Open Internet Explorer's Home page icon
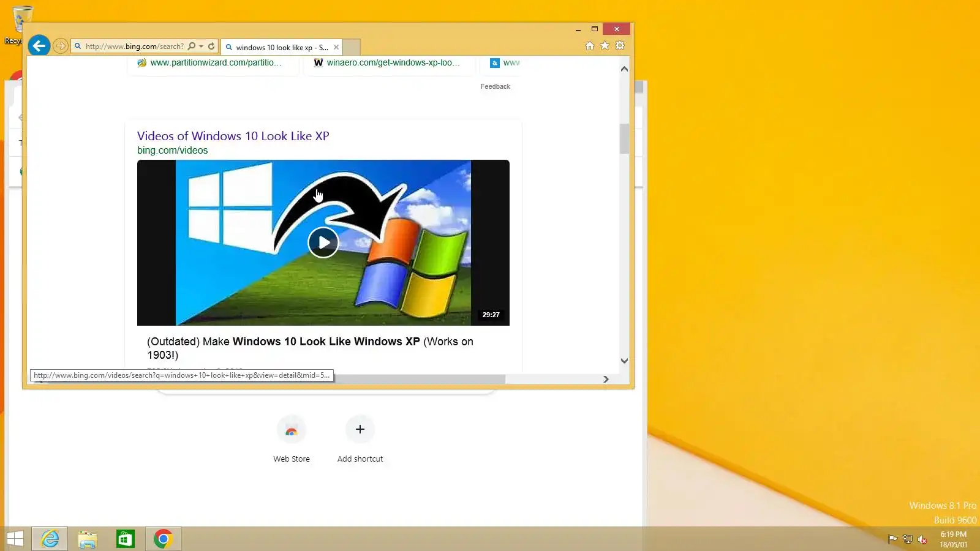980x551 pixels. (x=589, y=46)
